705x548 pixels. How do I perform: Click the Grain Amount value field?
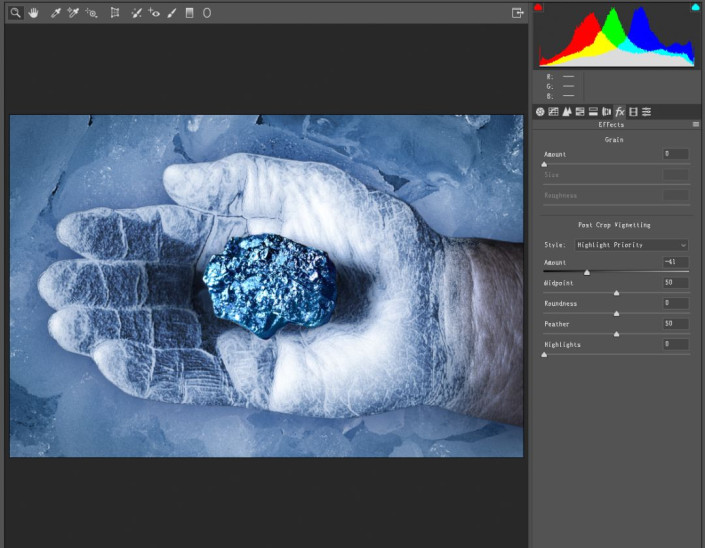pos(675,154)
